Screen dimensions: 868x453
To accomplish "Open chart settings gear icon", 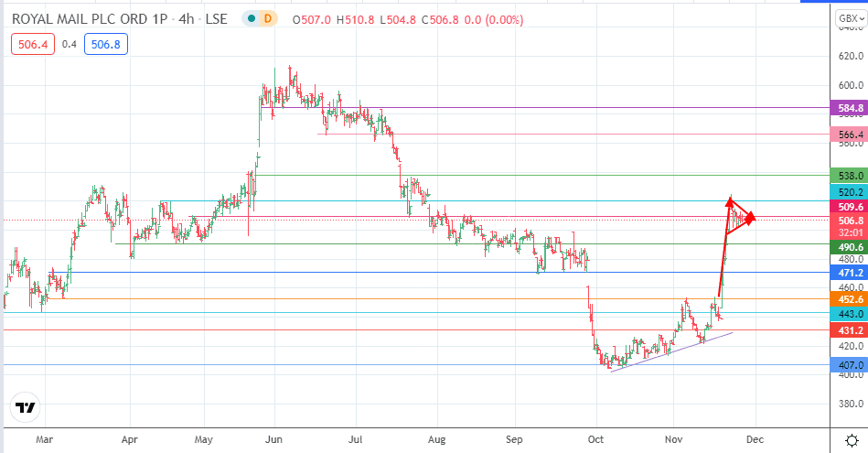I will tap(852, 440).
